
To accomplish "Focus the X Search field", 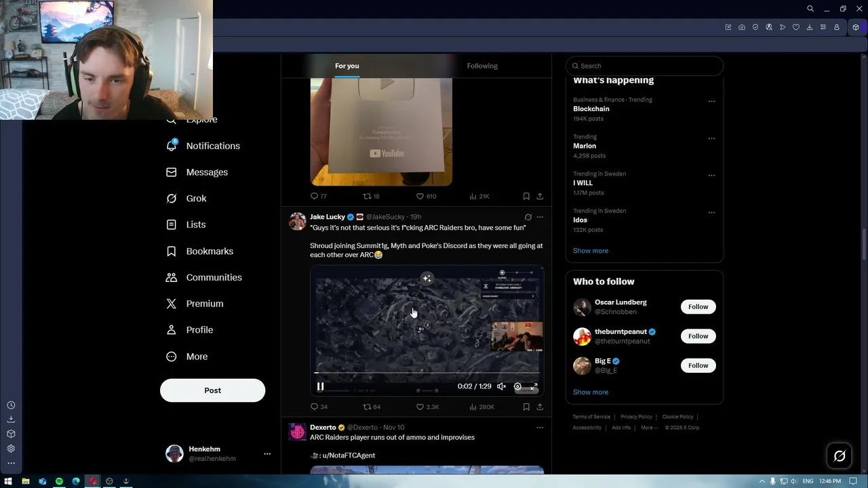I will [644, 66].
